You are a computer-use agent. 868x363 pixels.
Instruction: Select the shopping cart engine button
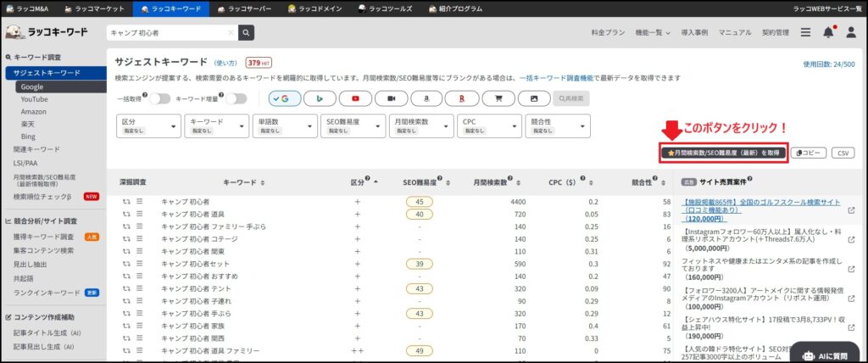click(x=498, y=98)
